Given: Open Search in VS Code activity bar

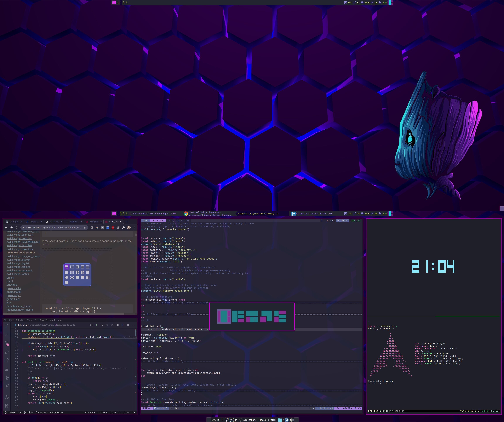Looking at the screenshot, I should [7, 335].
